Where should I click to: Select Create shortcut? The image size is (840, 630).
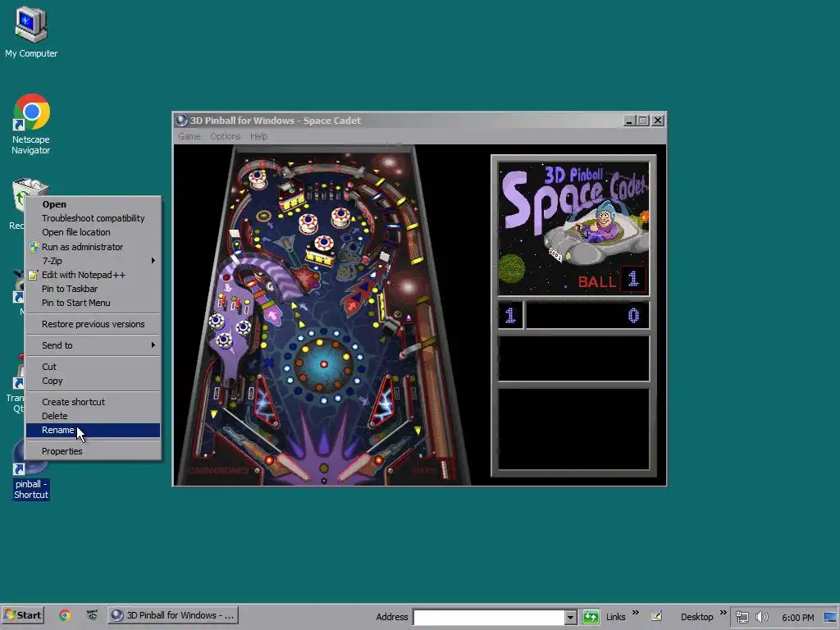(x=93, y=402)
